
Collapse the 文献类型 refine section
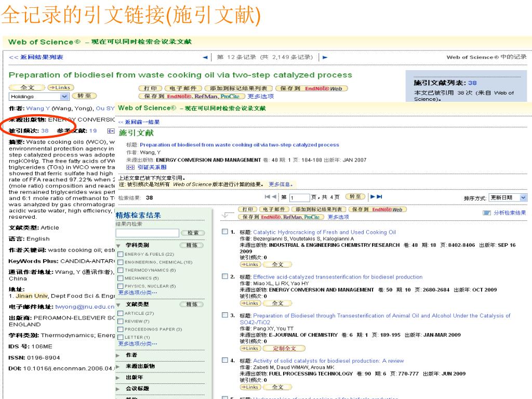tap(118, 304)
